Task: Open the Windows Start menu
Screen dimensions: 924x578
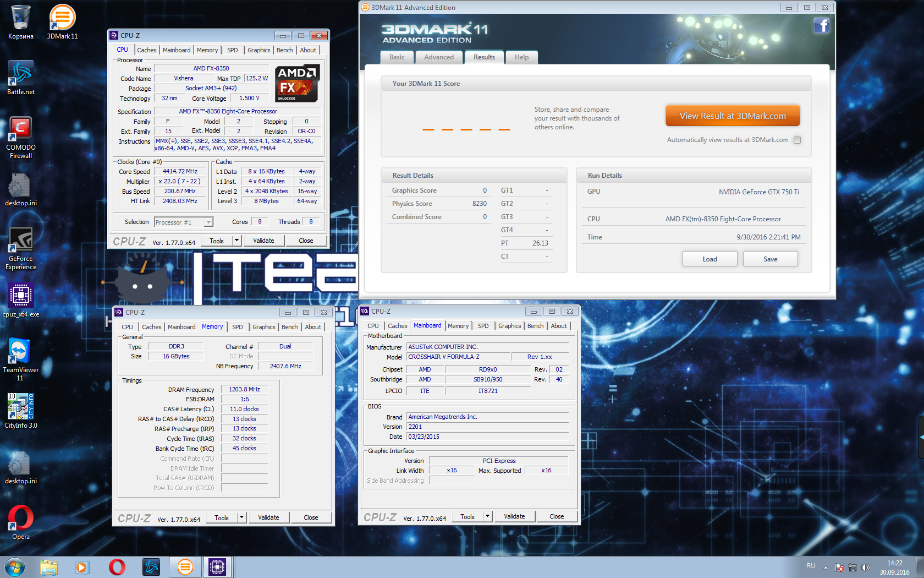Action: pyautogui.click(x=14, y=567)
